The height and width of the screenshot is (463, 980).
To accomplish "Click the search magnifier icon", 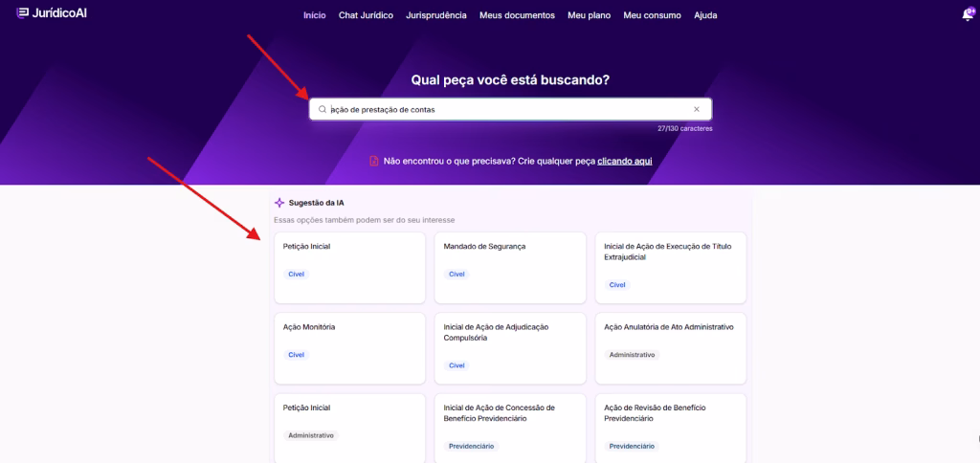I will coord(323,109).
